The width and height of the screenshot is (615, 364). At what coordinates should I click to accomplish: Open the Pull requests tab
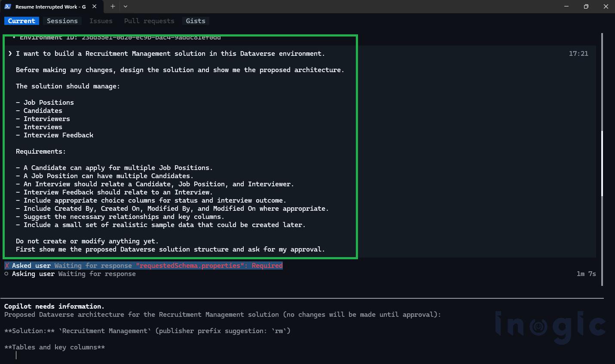(x=149, y=21)
